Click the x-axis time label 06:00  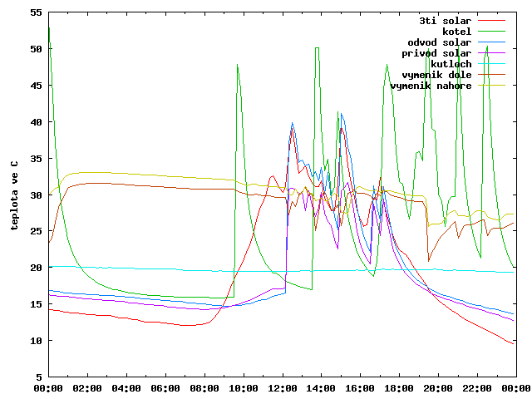165,388
